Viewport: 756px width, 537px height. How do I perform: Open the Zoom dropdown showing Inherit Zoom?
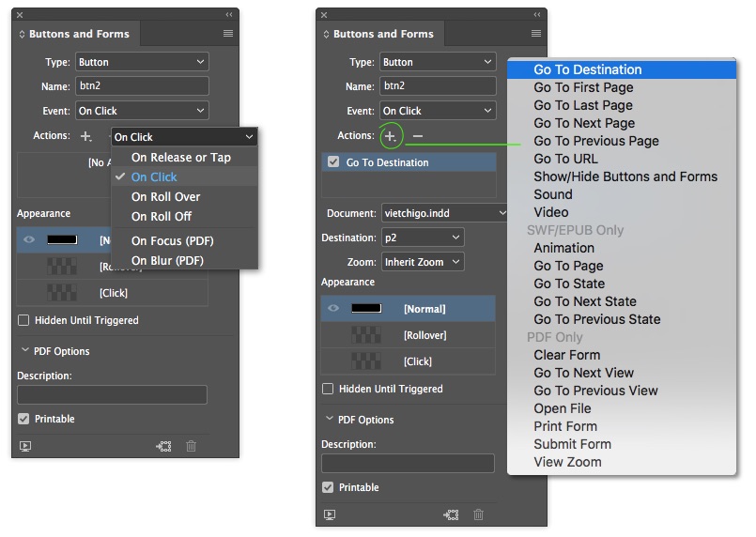click(423, 262)
